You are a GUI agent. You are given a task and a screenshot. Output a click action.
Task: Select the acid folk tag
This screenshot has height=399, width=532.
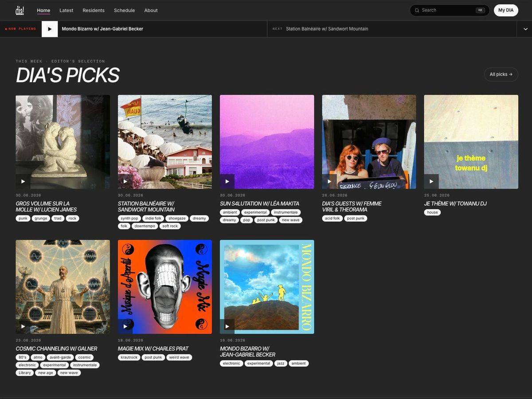pyautogui.click(x=332, y=218)
